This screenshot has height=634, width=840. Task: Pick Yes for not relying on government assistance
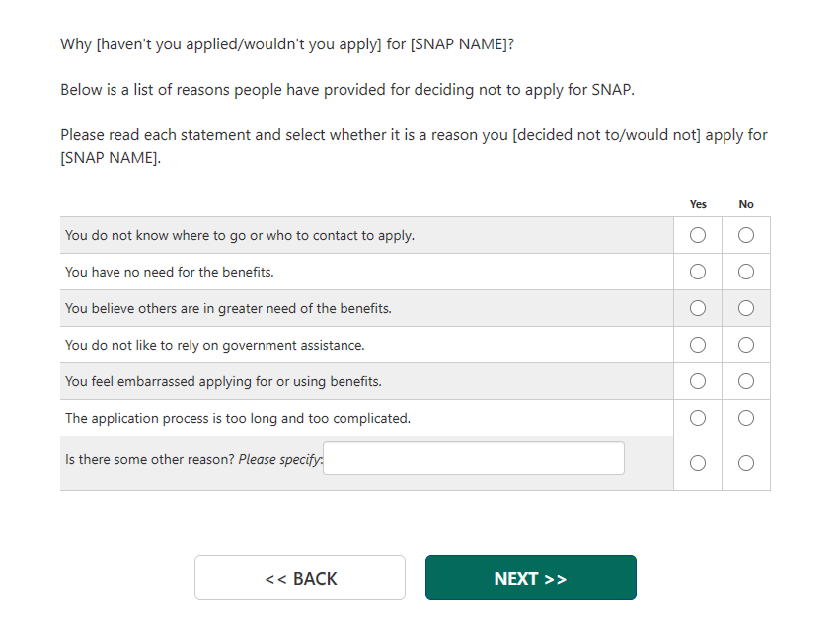click(698, 345)
